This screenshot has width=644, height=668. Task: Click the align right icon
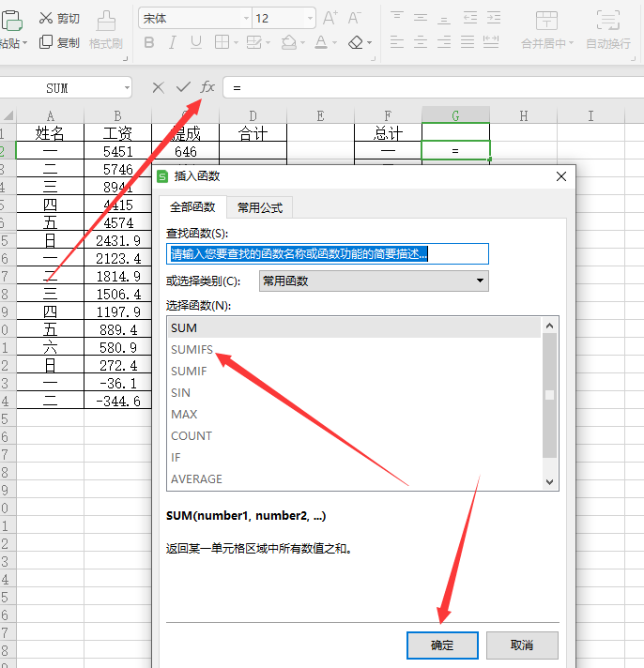point(444,42)
